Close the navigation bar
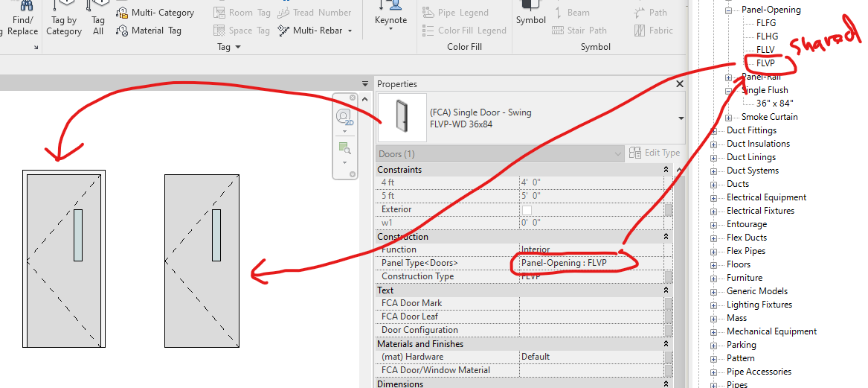This screenshot has height=388, width=868. [353, 98]
